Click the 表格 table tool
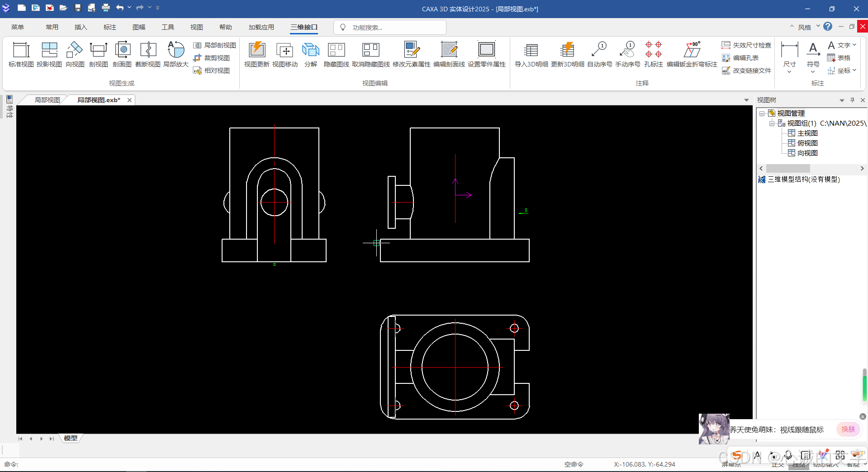 pyautogui.click(x=839, y=58)
